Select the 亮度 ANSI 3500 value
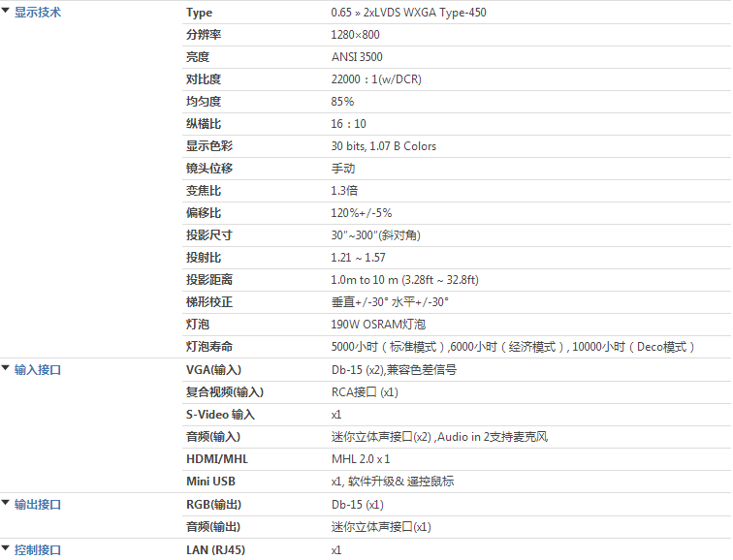733x560 pixels. (357, 57)
